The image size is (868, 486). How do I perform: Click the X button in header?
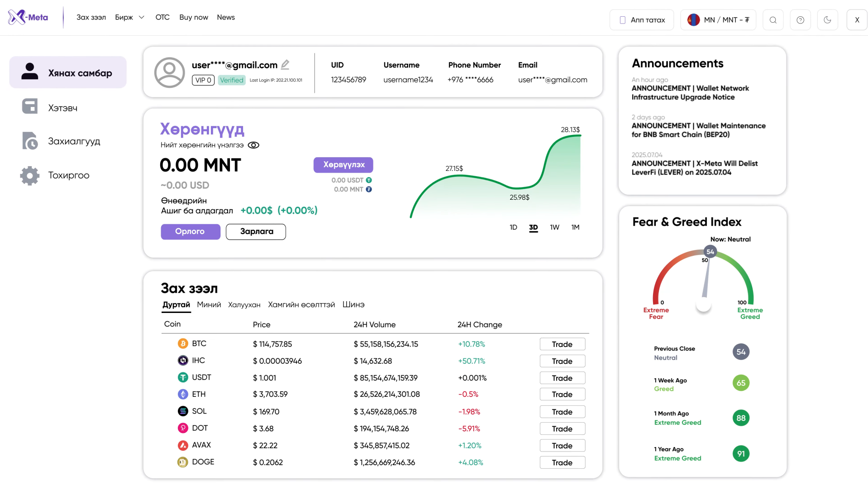pyautogui.click(x=857, y=20)
